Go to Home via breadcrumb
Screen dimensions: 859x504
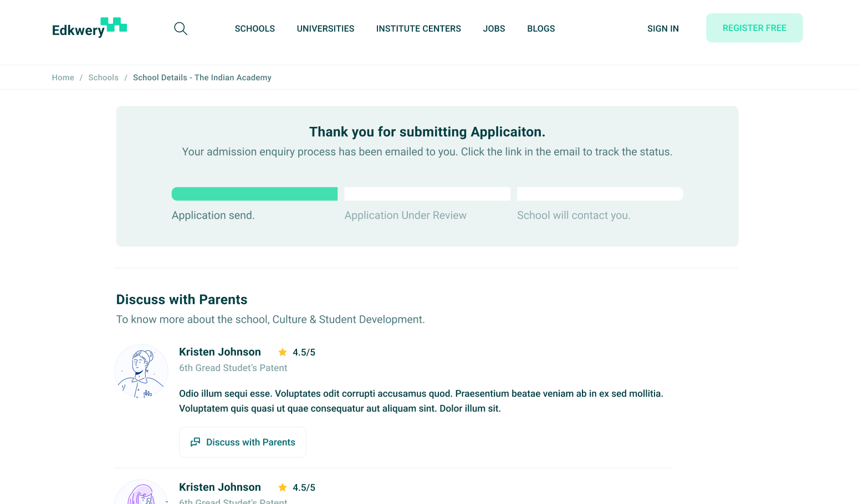point(63,78)
